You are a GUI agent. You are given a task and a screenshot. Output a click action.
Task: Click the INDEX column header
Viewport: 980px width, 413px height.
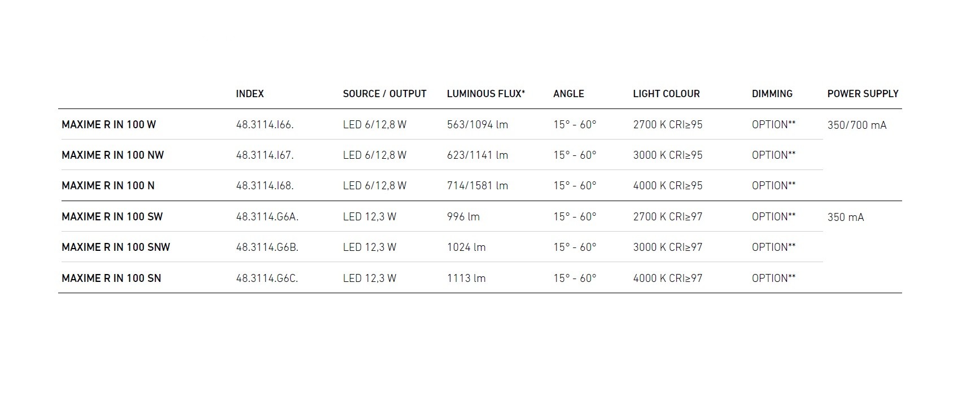click(250, 94)
